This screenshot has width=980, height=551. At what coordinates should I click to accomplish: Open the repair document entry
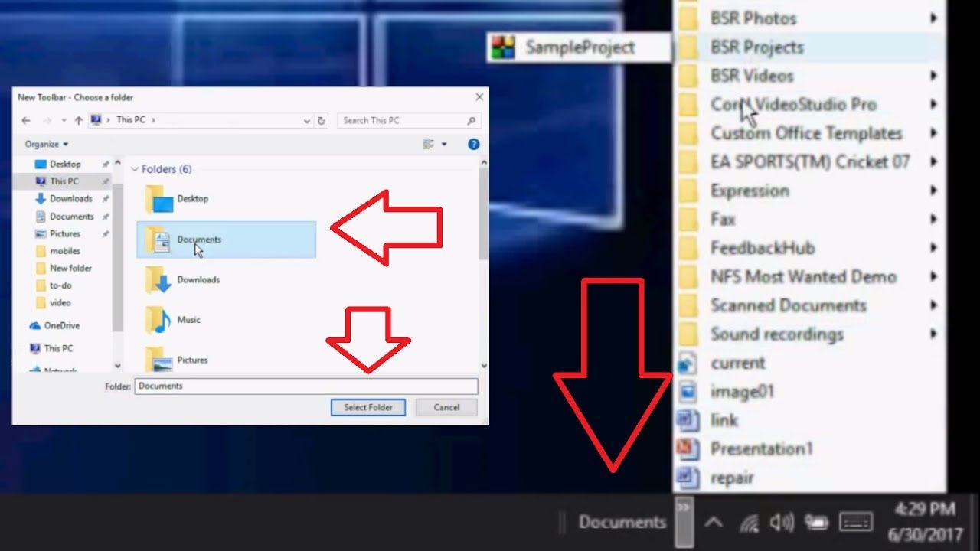click(808, 478)
